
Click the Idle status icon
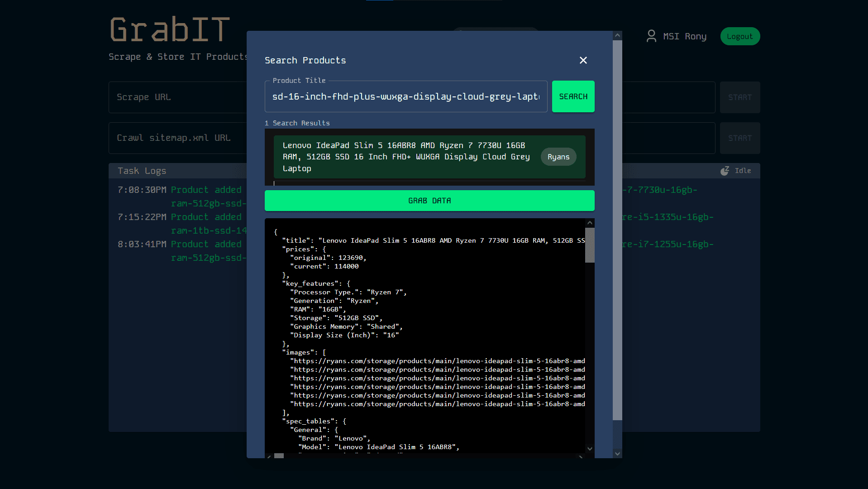725,171
